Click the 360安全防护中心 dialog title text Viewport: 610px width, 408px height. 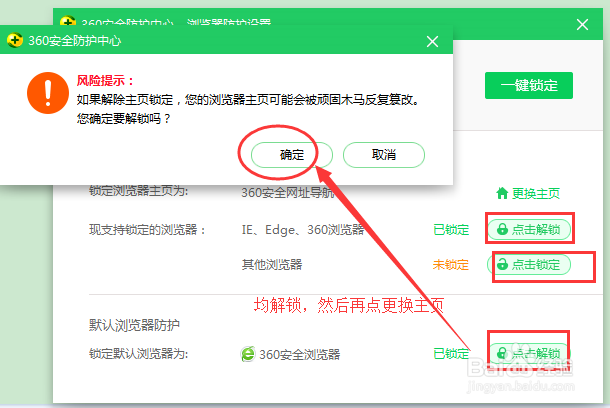pos(74,41)
